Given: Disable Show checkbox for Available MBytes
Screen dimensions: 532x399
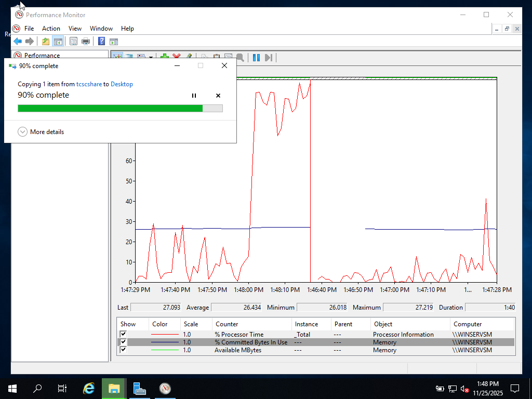Looking at the screenshot, I should tap(123, 350).
